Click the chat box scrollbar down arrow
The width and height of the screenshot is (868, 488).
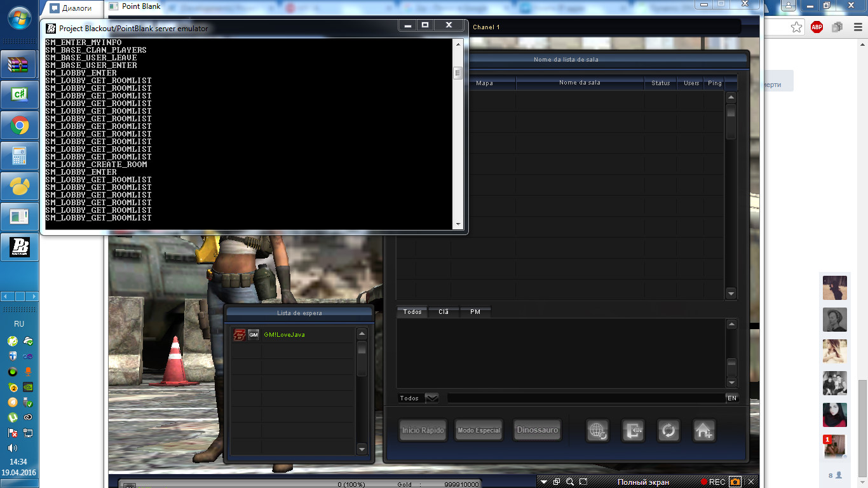[731, 383]
